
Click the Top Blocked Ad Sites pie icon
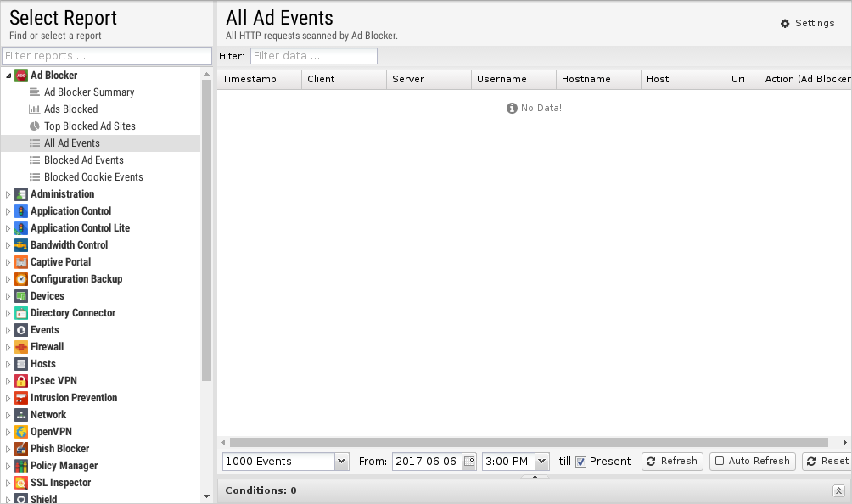(34, 126)
